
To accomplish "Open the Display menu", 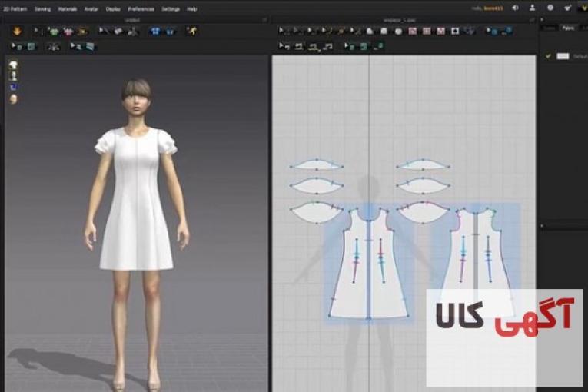I will [113, 9].
